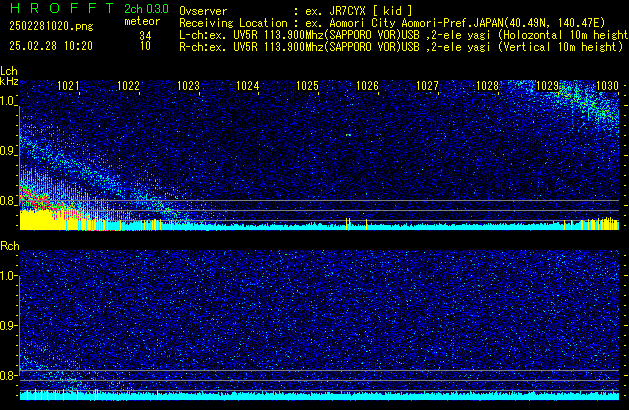This screenshot has height=410, width=629.
Task: Click the Rch channel label
Action: [10, 246]
